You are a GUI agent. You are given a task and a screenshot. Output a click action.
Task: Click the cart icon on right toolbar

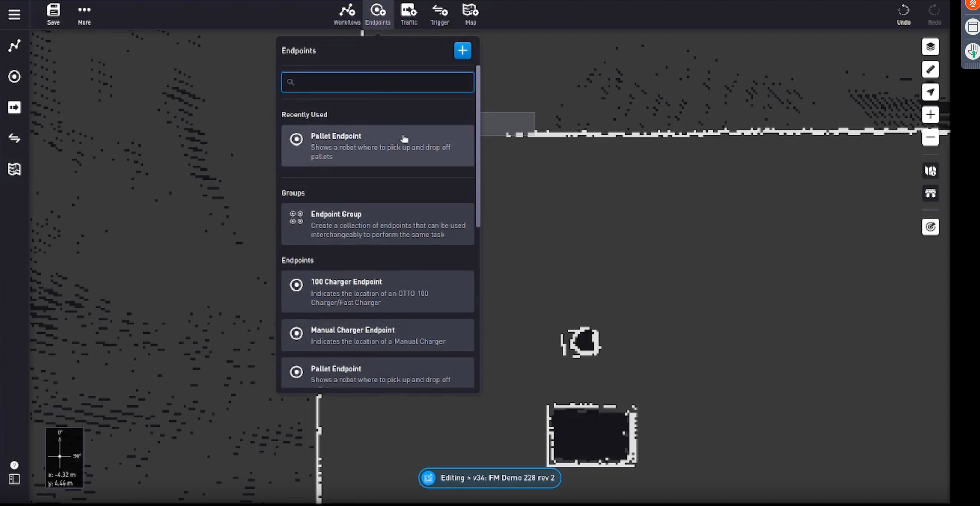pos(930,193)
